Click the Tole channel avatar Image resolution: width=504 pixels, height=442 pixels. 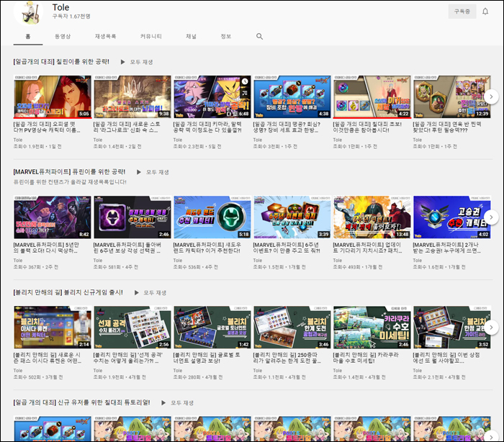(28, 12)
